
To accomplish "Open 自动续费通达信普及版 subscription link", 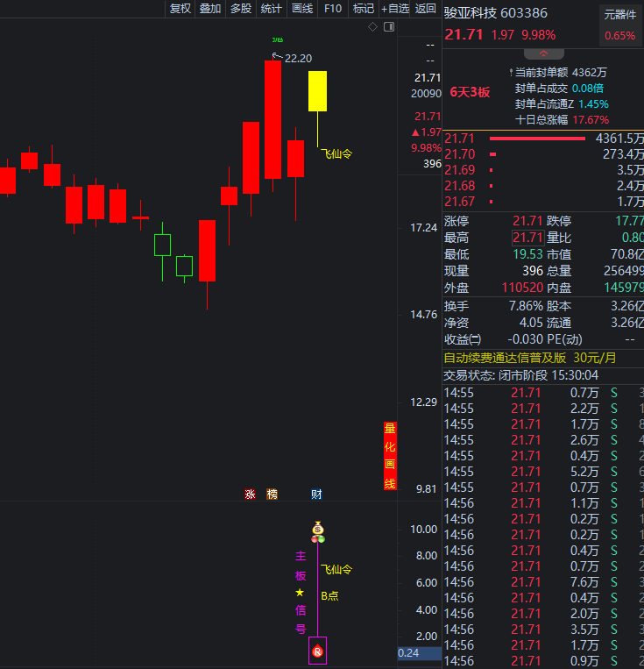I will coord(530,358).
